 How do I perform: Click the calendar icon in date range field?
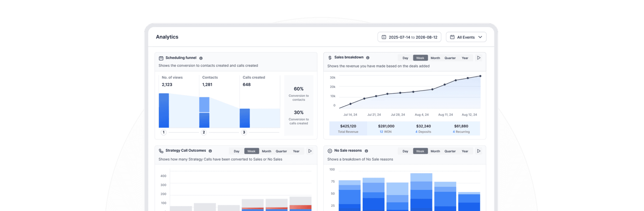tap(384, 37)
